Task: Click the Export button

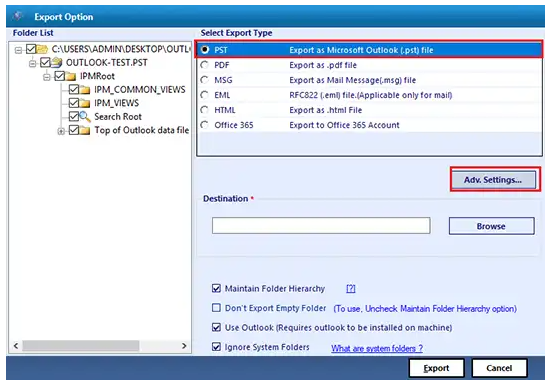Action: point(437,368)
